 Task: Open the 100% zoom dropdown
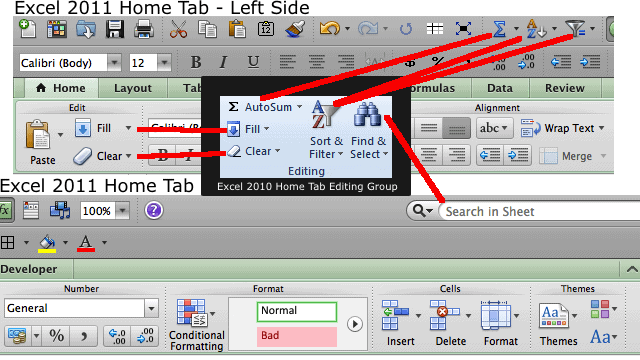tap(122, 211)
